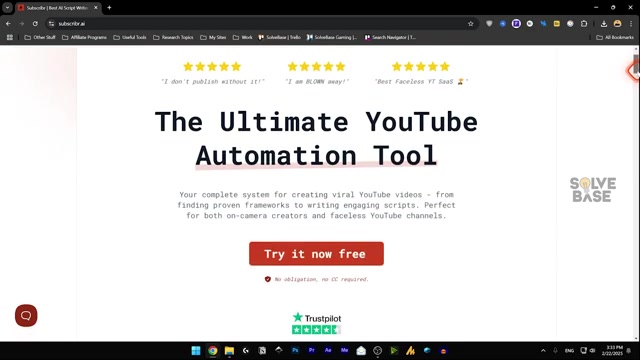Open the All Bookmarks folder
Image resolution: width=640 pixels, height=360 pixels.
615,37
